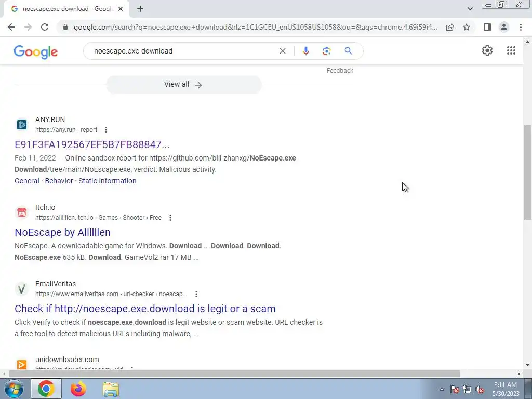Open the Behavior sitelink

coord(59,181)
